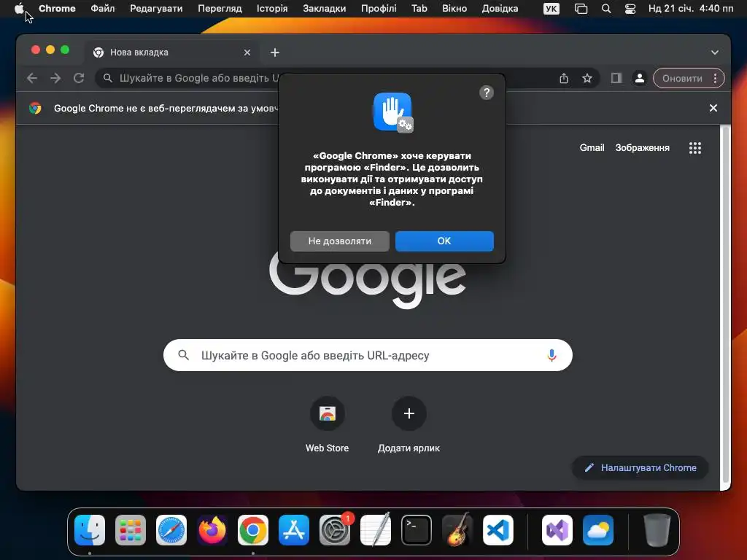Go back with the Chrome back arrow

pyautogui.click(x=32, y=78)
